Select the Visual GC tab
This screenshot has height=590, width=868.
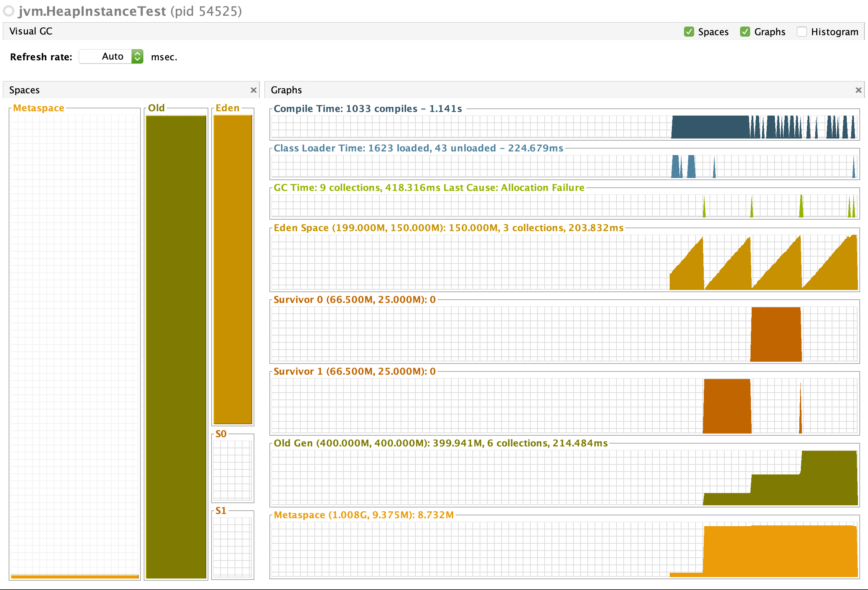click(x=31, y=31)
